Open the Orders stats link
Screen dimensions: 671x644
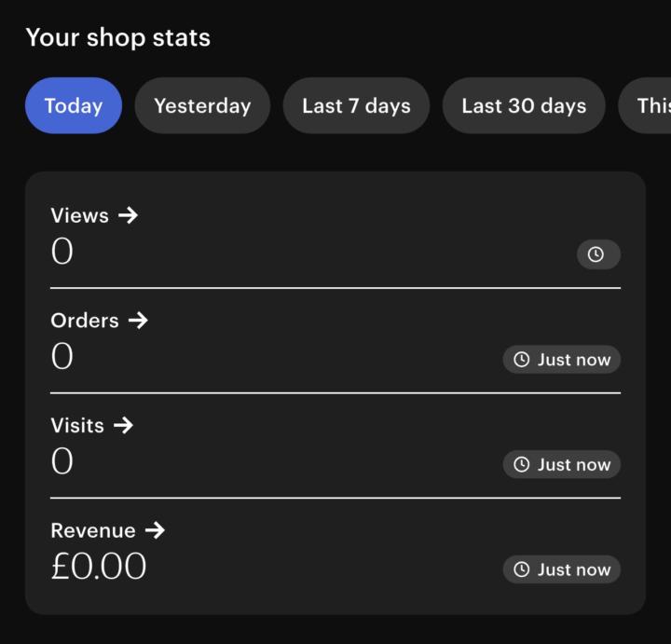[85, 321]
